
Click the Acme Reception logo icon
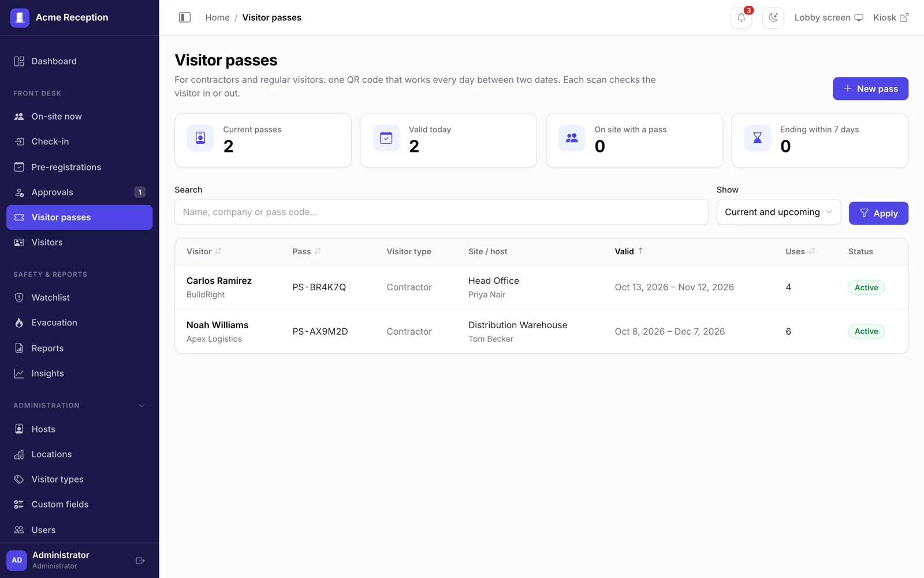20,17
